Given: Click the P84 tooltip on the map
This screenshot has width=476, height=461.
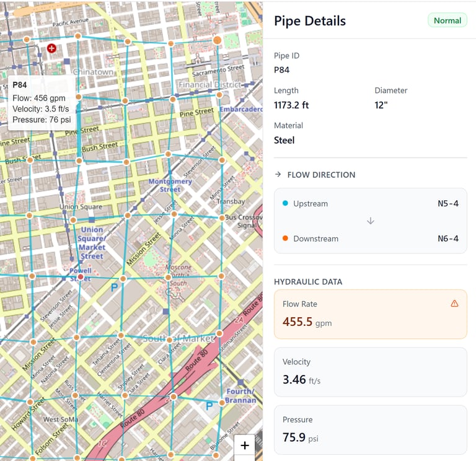Looking at the screenshot, I should (42, 102).
